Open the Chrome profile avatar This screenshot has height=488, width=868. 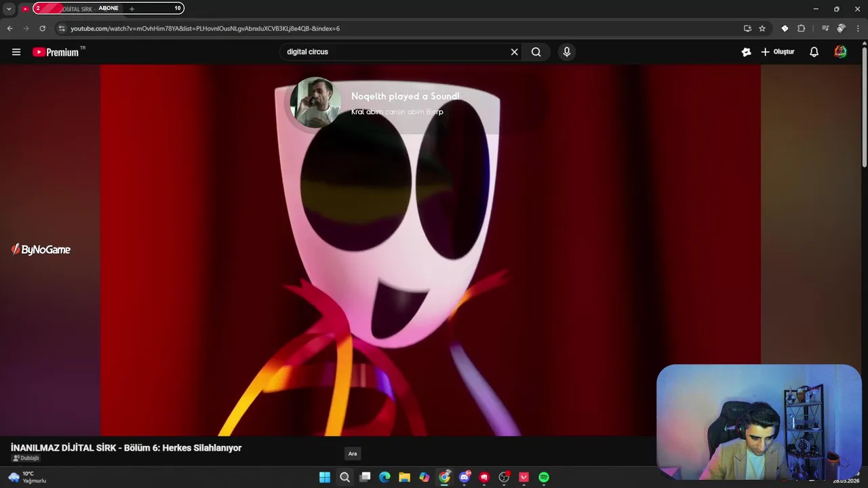click(841, 28)
